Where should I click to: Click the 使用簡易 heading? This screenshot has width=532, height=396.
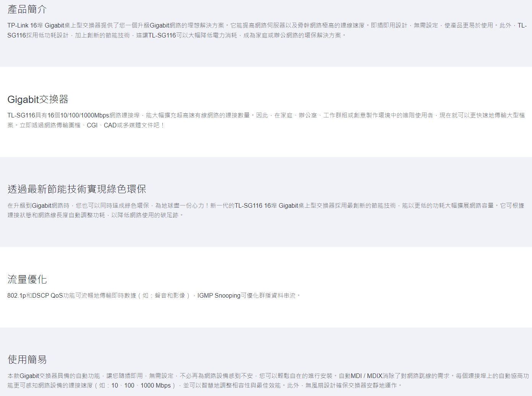click(x=27, y=360)
